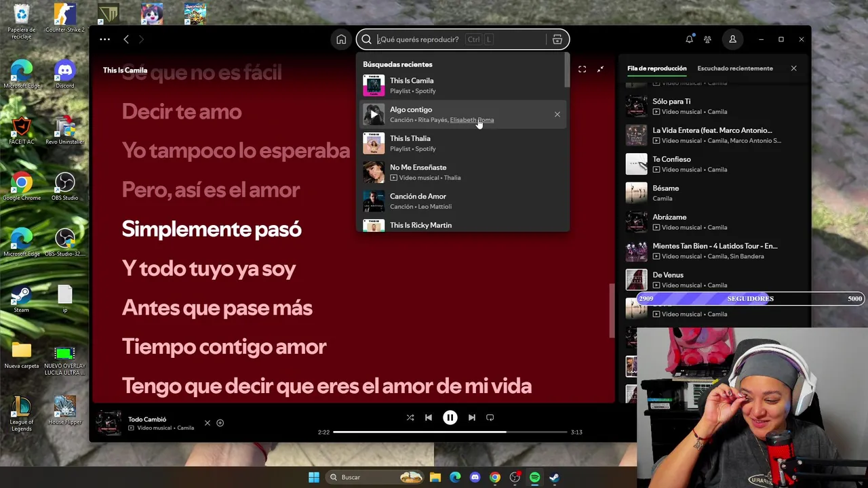Open Discord desktop shortcut
868x488 pixels.
coord(64,73)
